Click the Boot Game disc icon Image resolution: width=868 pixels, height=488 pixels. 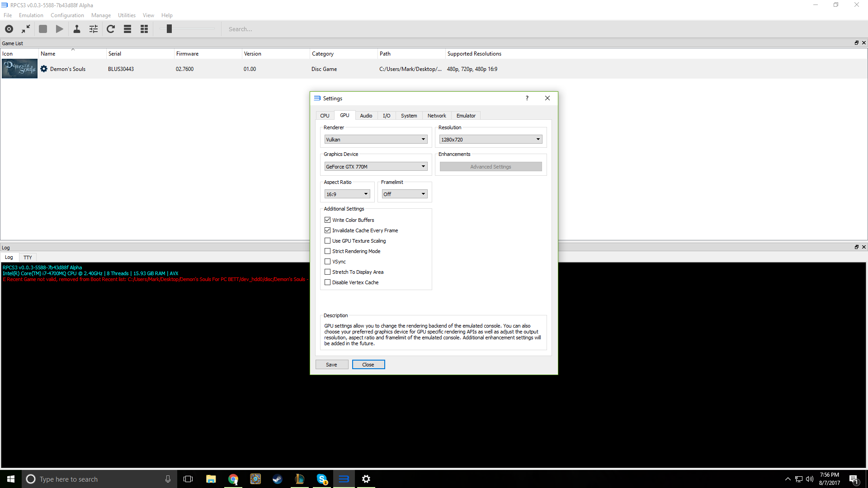click(9, 29)
